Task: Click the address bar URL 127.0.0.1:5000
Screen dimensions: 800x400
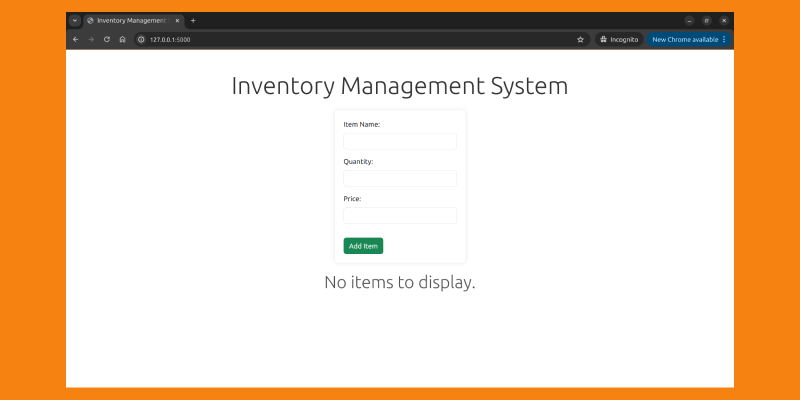Action: pos(170,39)
